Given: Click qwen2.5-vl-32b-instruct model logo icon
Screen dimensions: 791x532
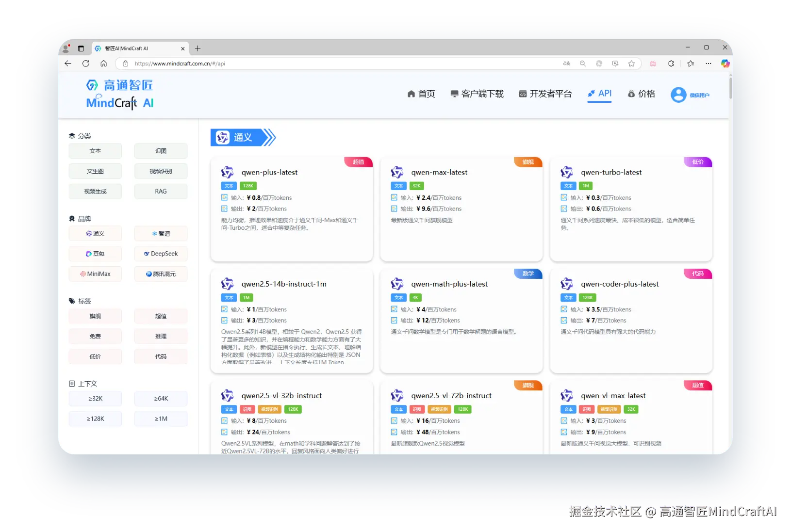Looking at the screenshot, I should pyautogui.click(x=227, y=395).
